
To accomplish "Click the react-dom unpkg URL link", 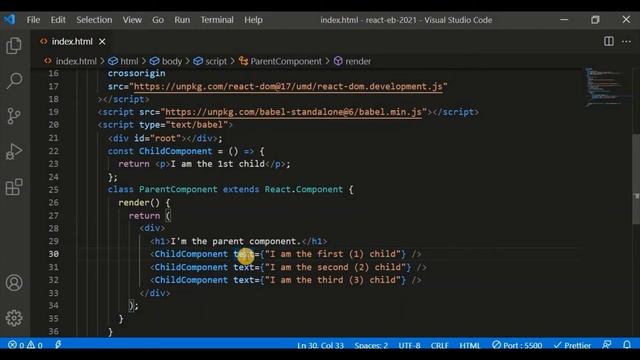I will coord(288,87).
